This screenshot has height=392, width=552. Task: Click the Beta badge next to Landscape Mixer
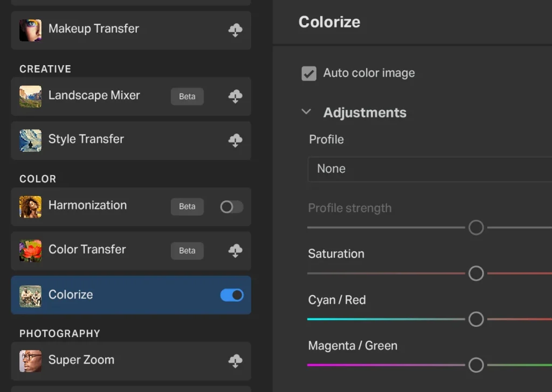click(x=187, y=97)
